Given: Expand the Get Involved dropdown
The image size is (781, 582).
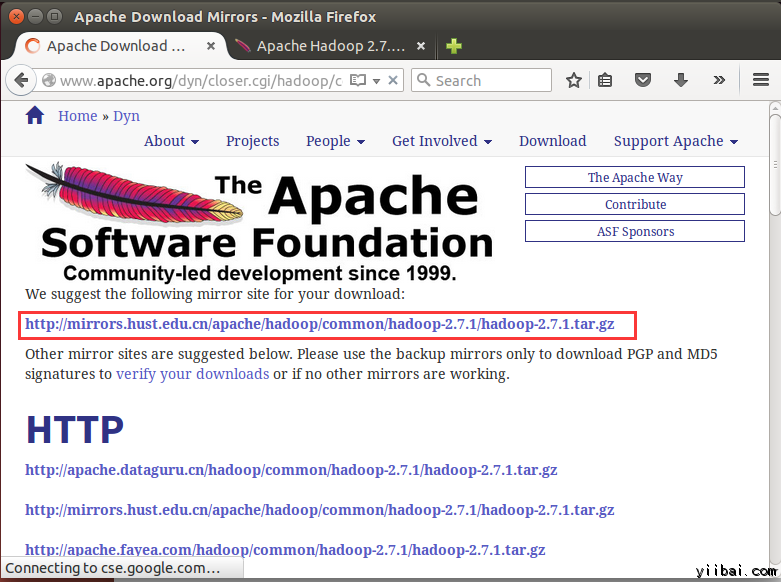Looking at the screenshot, I should (x=441, y=141).
